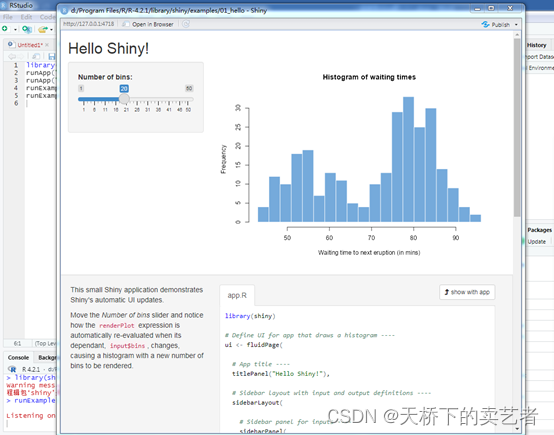Viewport: 554px width, 435px height.
Task: Click the RStudio logo in the title bar
Action: point(4,5)
